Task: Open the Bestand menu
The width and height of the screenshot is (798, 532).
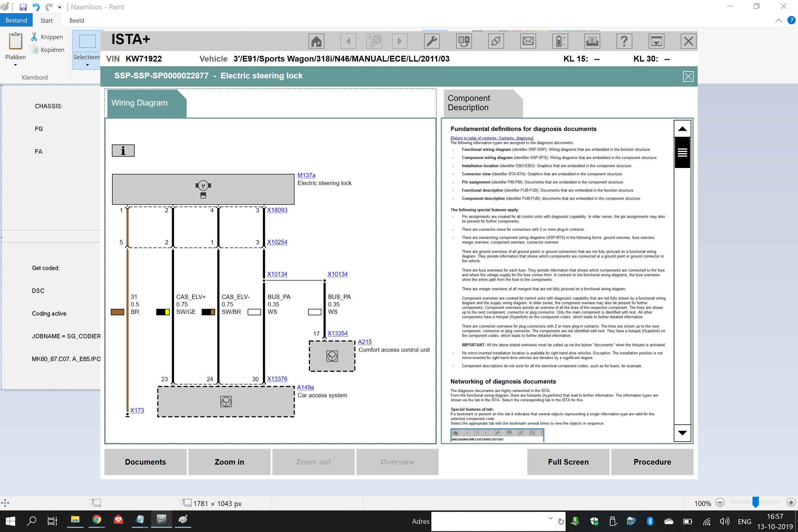Action: pyautogui.click(x=16, y=20)
